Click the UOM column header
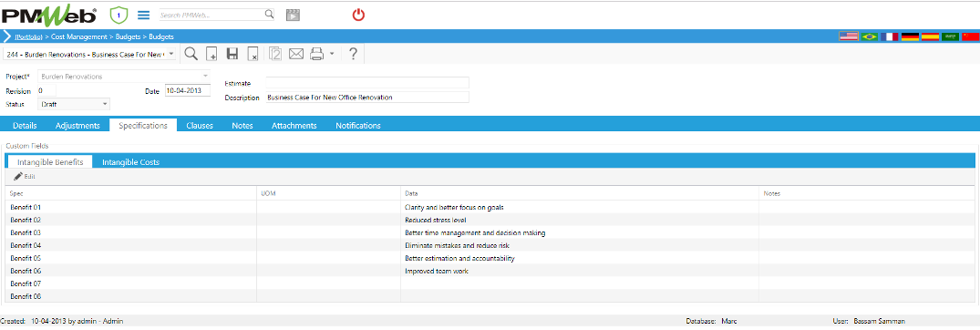Screen dimensions: 980x330 329,193
